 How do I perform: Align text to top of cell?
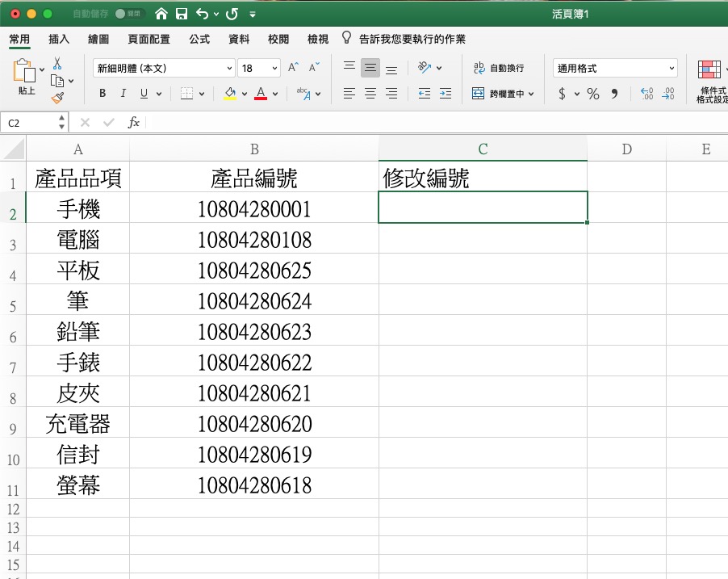point(349,67)
